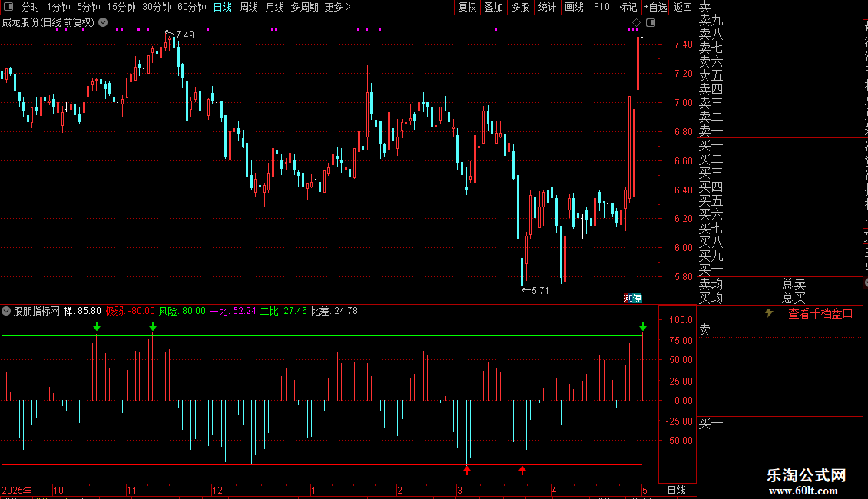This screenshot has width=868, height=499.
Task: Click the 二比: 27.46 indicator value
Action: click(283, 311)
